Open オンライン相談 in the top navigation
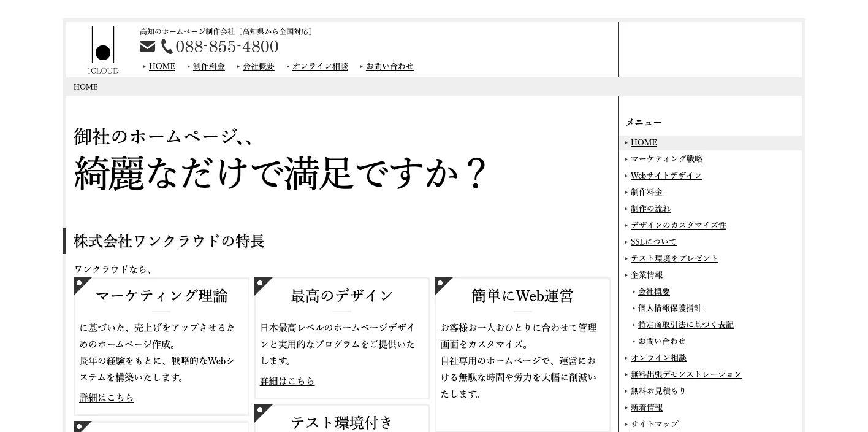The width and height of the screenshot is (868, 432). click(320, 66)
